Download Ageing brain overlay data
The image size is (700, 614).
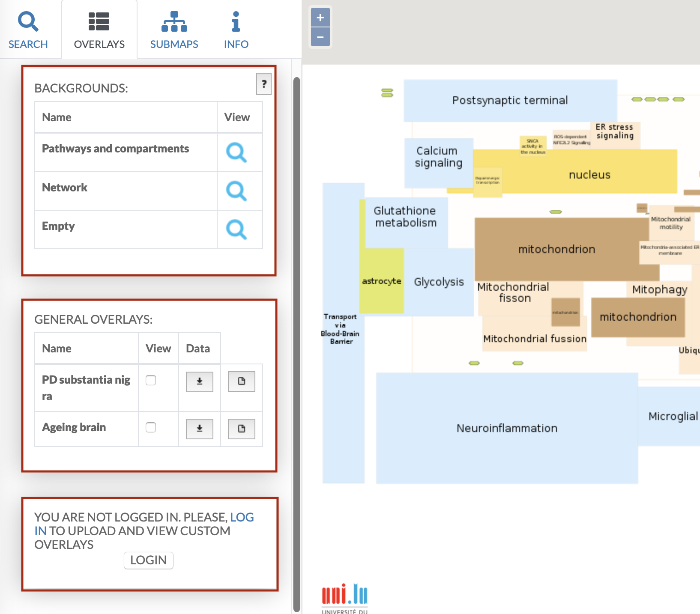tap(199, 429)
